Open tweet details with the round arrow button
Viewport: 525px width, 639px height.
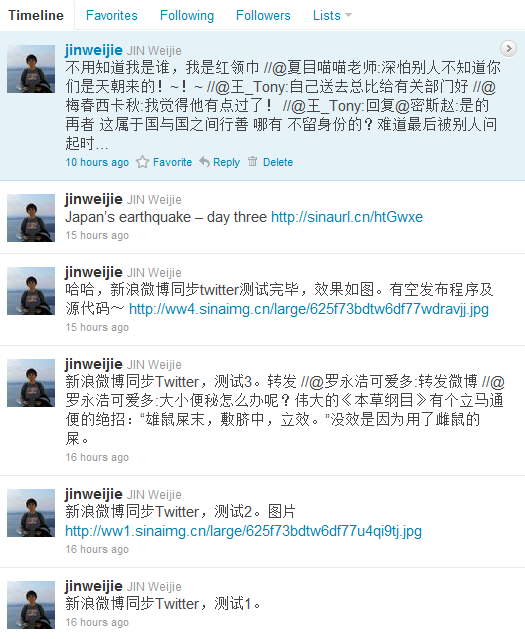click(x=508, y=48)
